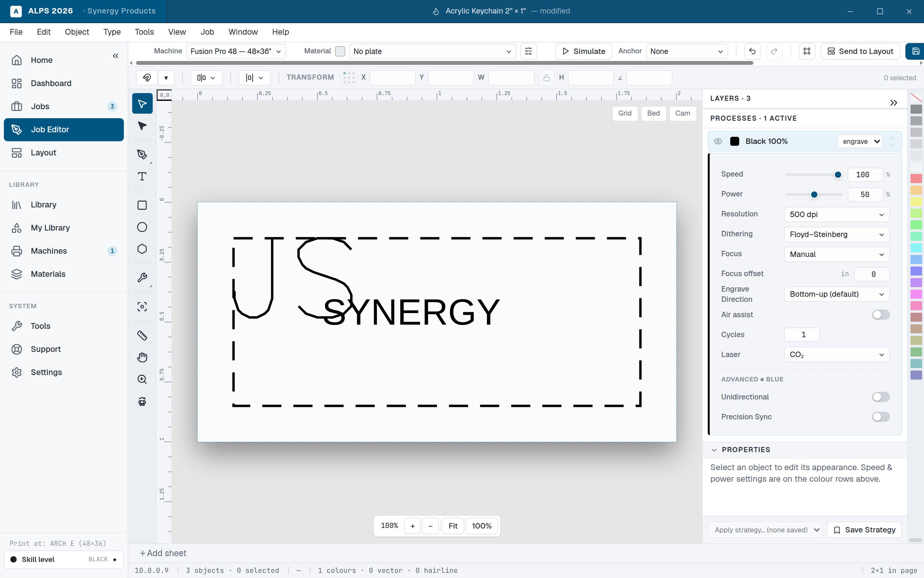
Task: Enable the Precision Sync switch
Action: (x=881, y=417)
